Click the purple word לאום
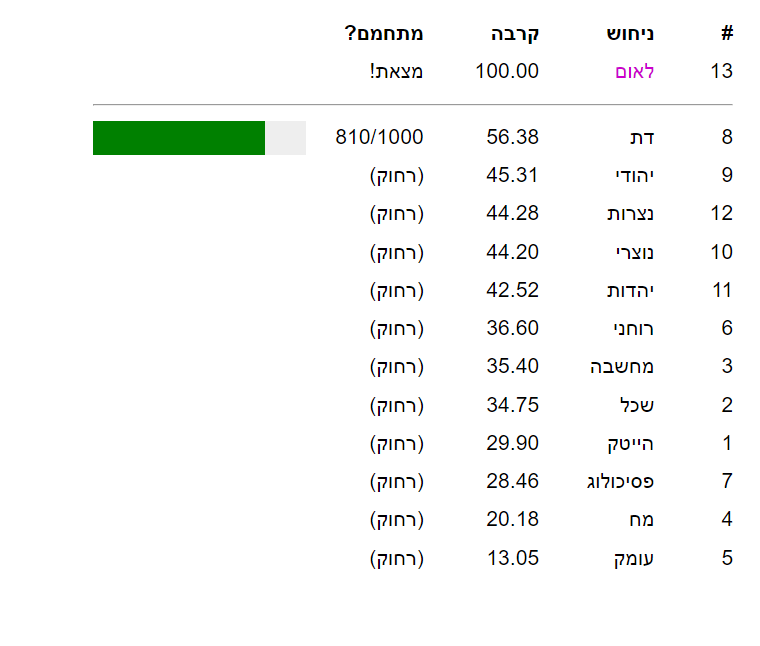This screenshot has height=646, width=760. click(634, 72)
